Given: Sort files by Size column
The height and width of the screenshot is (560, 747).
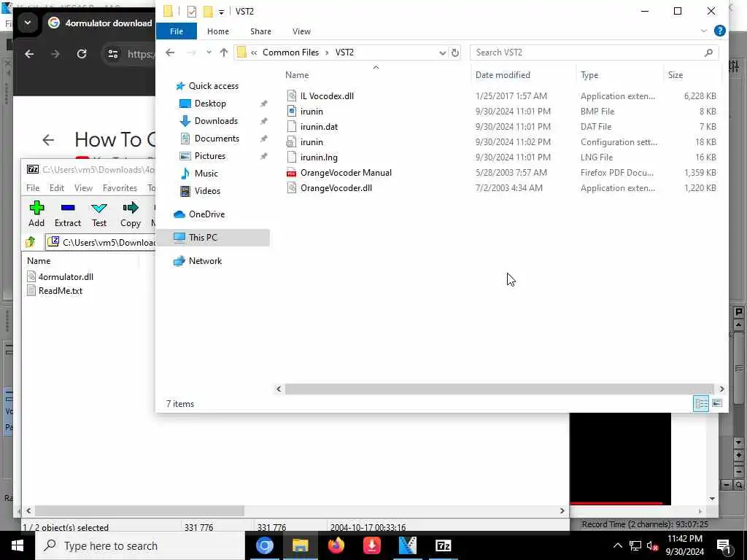Looking at the screenshot, I should click(675, 75).
